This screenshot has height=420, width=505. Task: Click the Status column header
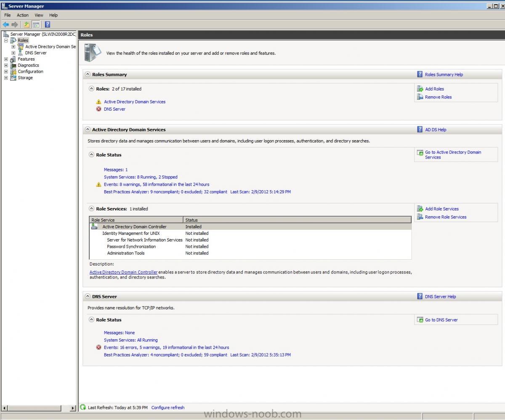297,220
